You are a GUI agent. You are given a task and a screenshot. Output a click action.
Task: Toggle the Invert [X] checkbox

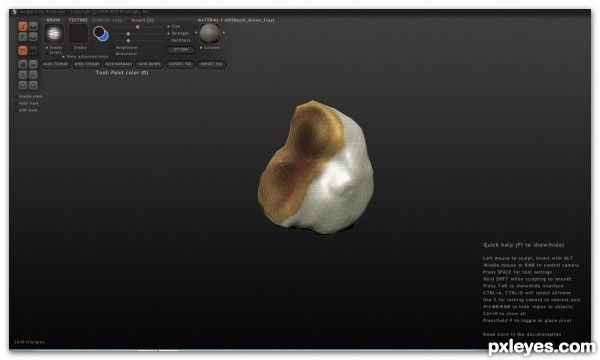point(129,21)
